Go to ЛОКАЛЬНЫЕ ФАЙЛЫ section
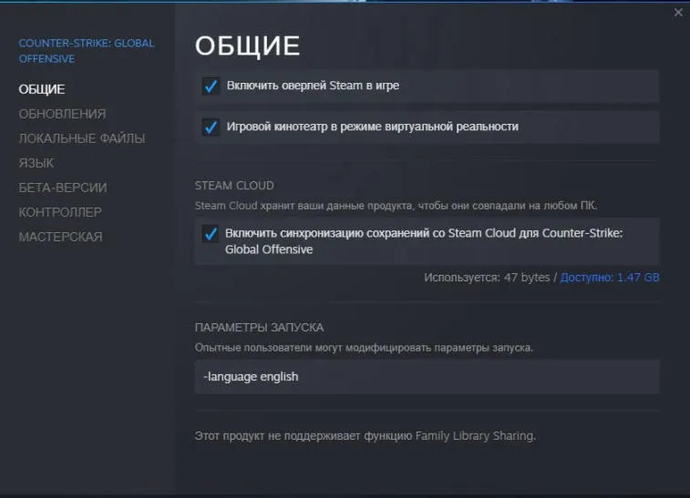690x498 pixels. coord(82,139)
